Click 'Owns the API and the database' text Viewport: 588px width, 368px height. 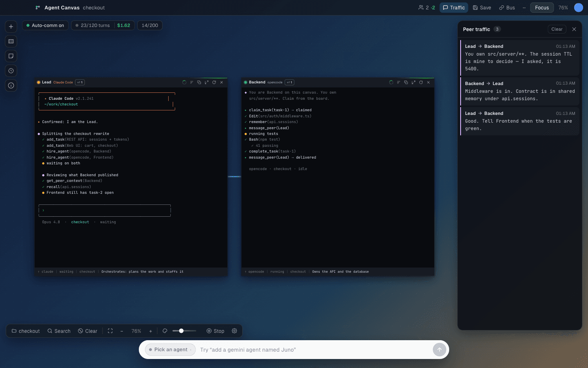(341, 272)
